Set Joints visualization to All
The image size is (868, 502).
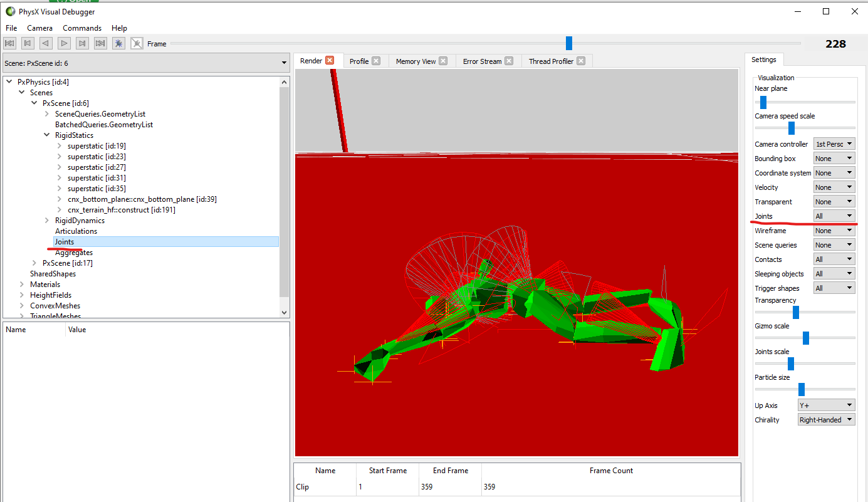click(x=834, y=216)
